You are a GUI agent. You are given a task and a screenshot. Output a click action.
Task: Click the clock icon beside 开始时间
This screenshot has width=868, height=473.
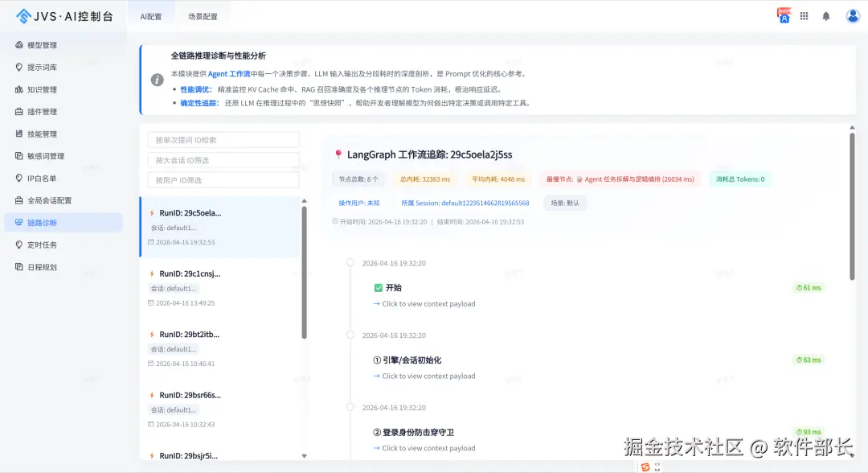(335, 221)
